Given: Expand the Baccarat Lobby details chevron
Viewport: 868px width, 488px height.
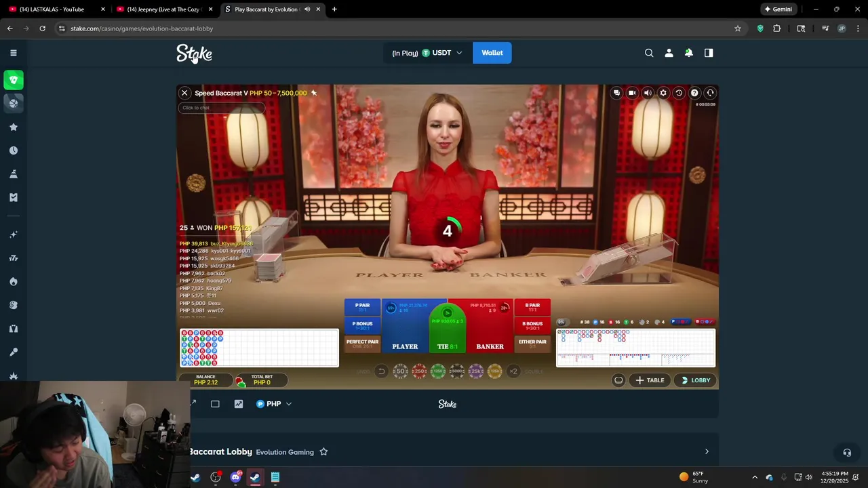Looking at the screenshot, I should pos(707,451).
